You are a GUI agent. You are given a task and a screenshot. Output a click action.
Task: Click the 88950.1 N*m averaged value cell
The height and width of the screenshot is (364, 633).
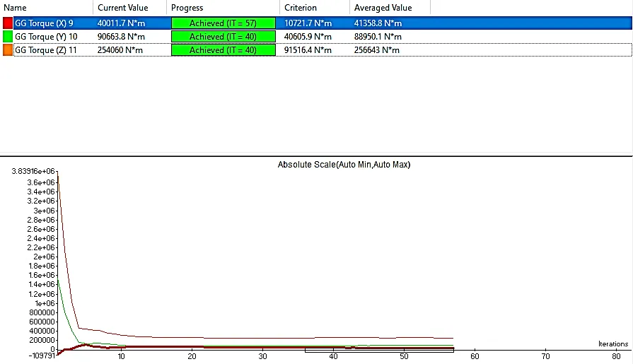(x=378, y=37)
